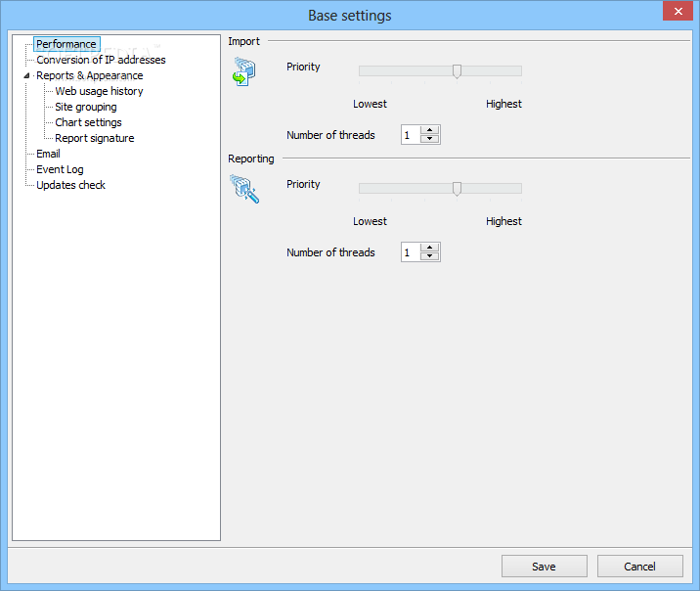
Task: Select Report signature in tree
Action: pos(95,138)
